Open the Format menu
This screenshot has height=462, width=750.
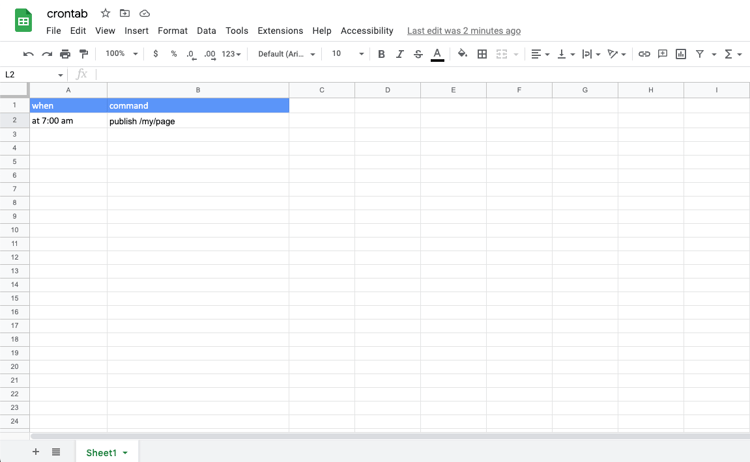(x=173, y=31)
